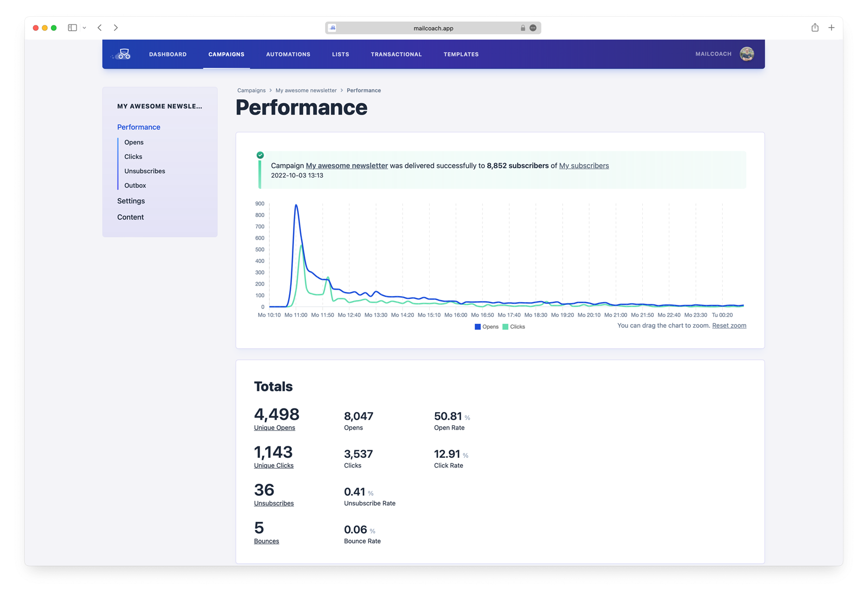Screen dimensions: 868x595
Task: Click the 1,143 unique clicks value
Action: click(x=273, y=452)
